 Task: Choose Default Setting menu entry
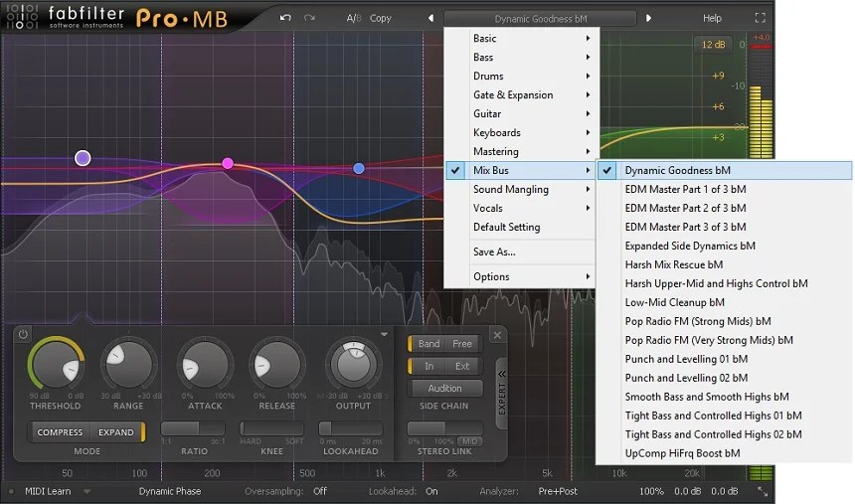[x=522, y=227]
